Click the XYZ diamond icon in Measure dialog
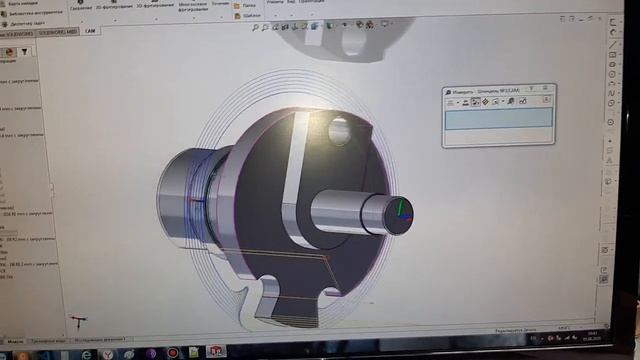640x360 pixels. (485, 102)
